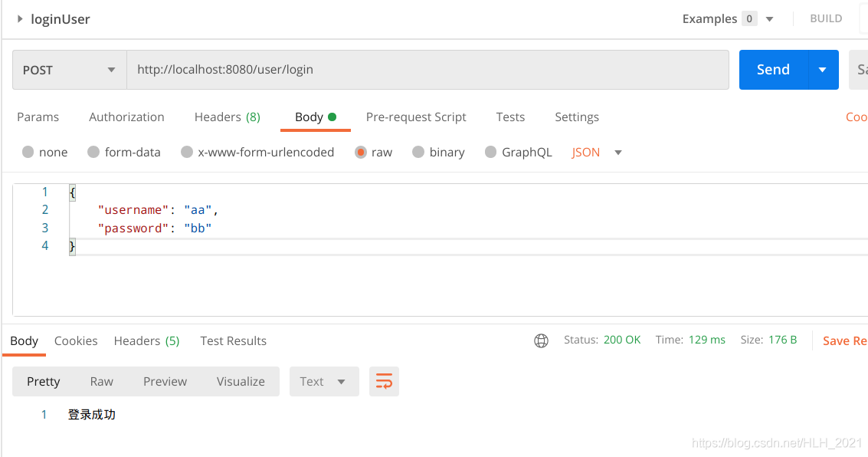Select the Raw response view
Image resolution: width=868 pixels, height=457 pixels.
[101, 381]
